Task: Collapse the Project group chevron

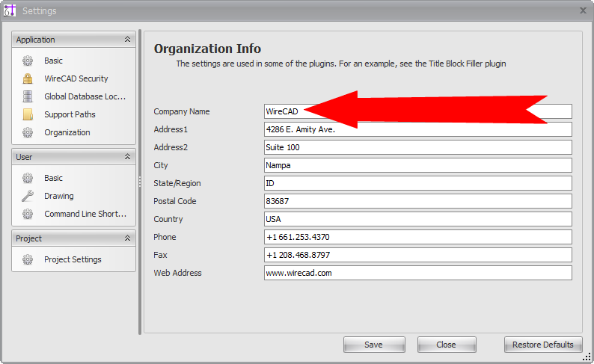Action: 128,238
